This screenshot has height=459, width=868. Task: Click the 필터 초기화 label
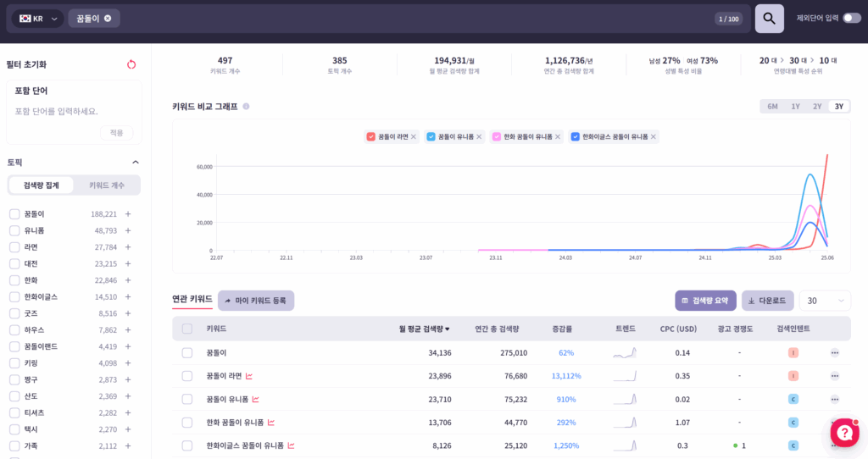tap(26, 64)
